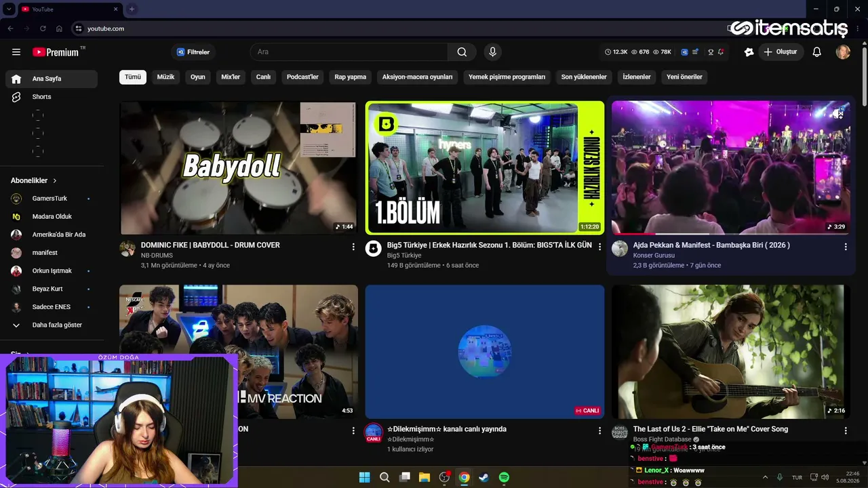Open Shorts from the sidebar

coord(52,97)
